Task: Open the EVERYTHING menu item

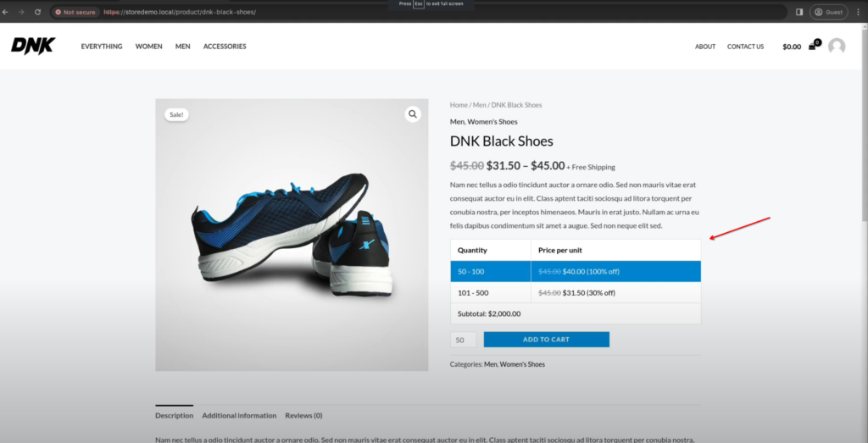Action: (x=102, y=47)
